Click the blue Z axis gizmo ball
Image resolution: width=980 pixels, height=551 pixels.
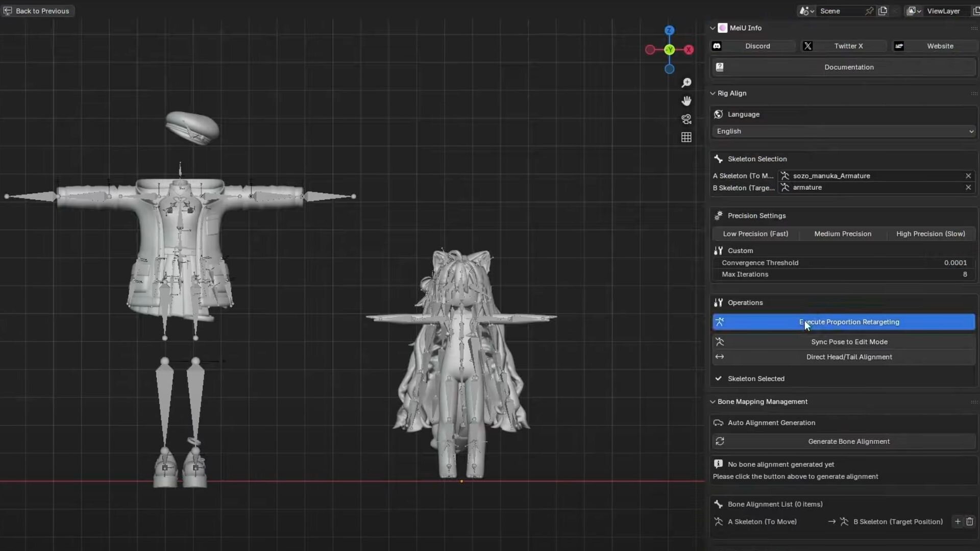point(669,31)
